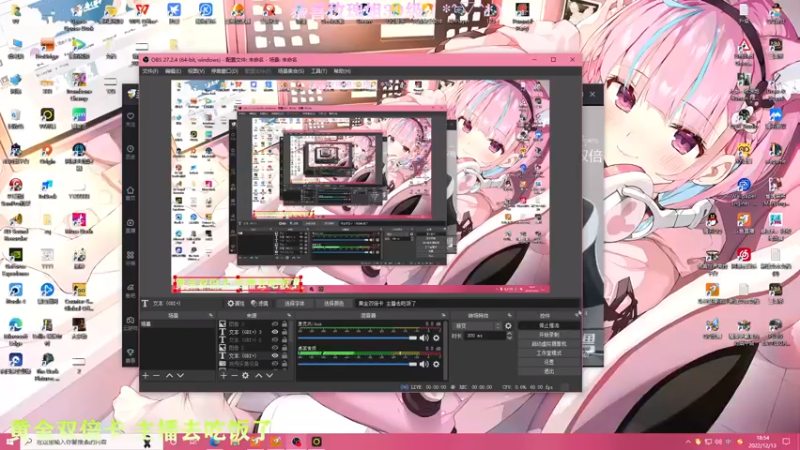Select the 图像 3 source row
Image resolution: width=800 pixels, height=450 pixels.
click(254, 324)
